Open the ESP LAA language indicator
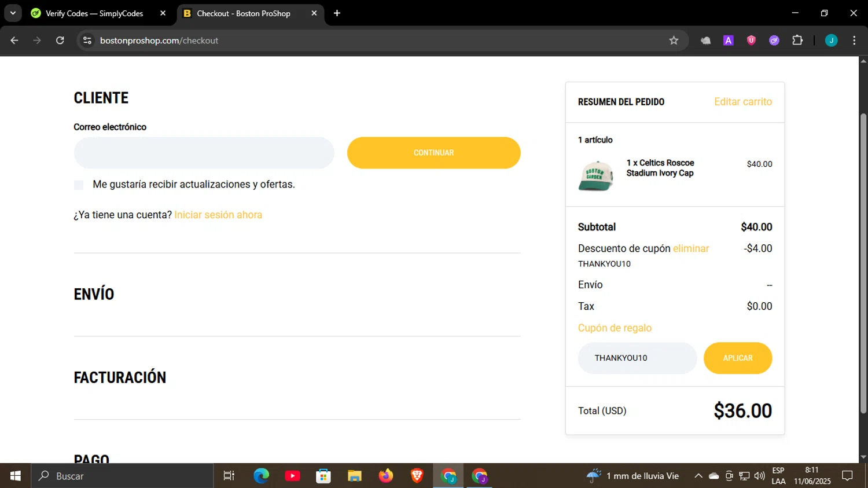Viewport: 868px width, 488px height. tap(778, 476)
